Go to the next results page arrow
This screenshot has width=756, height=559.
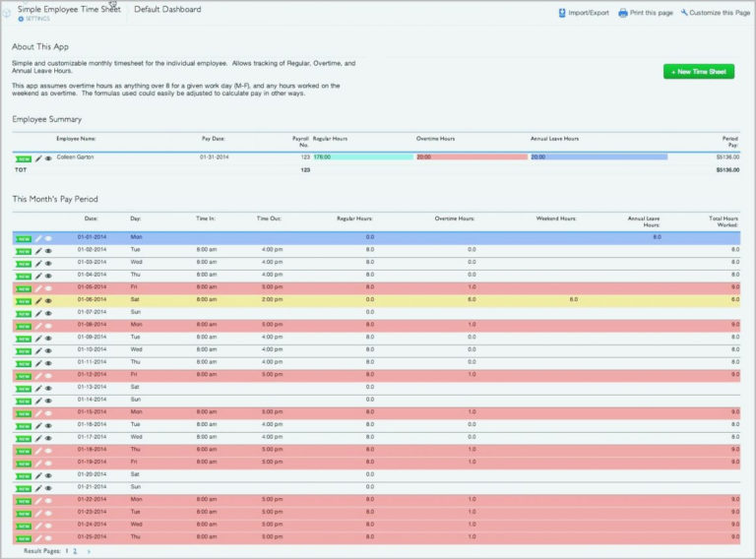pos(88,552)
